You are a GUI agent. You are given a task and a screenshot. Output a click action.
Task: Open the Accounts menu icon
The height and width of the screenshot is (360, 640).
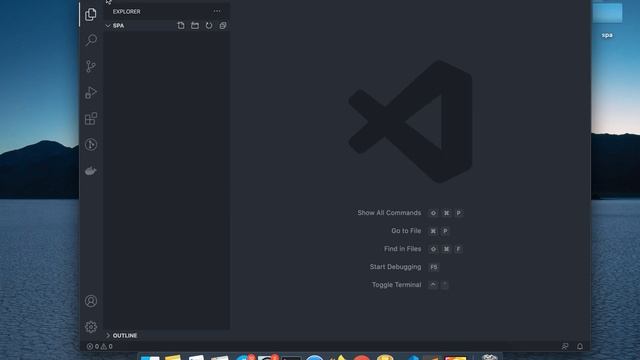pos(91,301)
